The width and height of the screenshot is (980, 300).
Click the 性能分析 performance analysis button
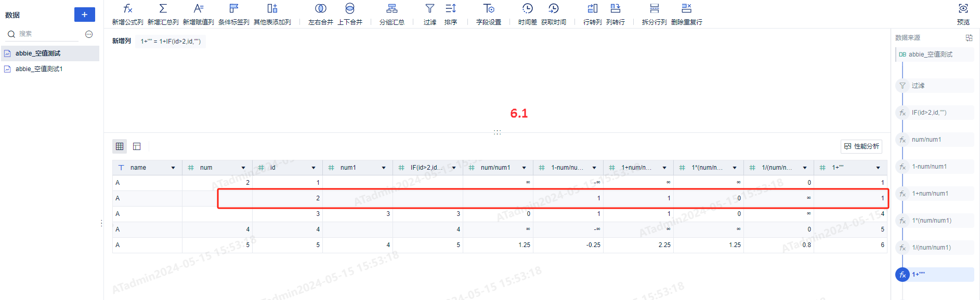[861, 146]
